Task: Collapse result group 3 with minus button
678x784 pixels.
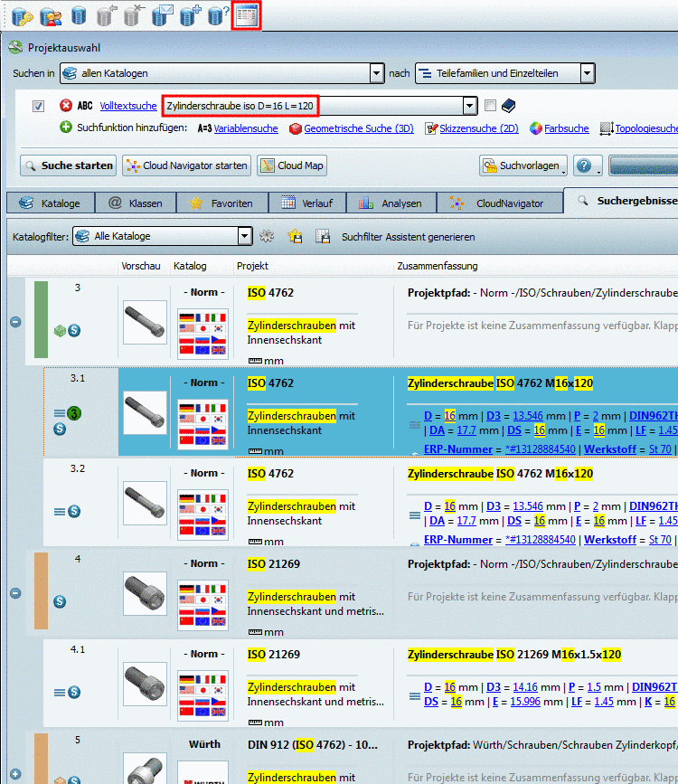Action: pyautogui.click(x=15, y=322)
